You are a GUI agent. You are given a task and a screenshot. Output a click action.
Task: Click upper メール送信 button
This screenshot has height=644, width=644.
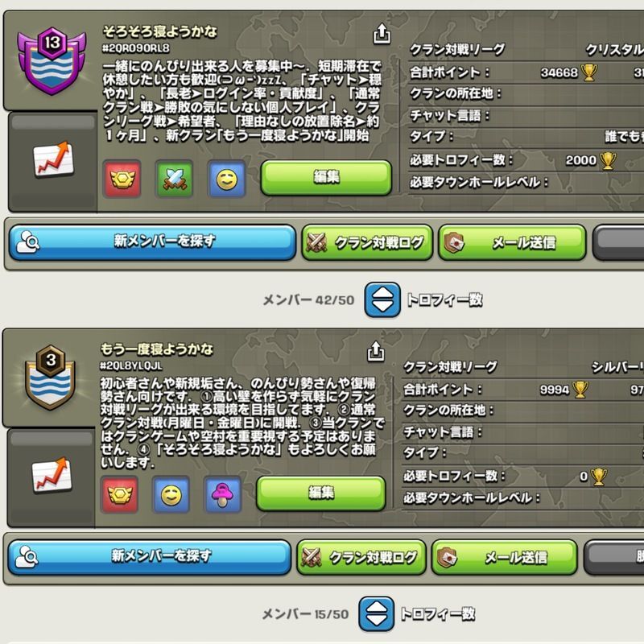(x=512, y=242)
